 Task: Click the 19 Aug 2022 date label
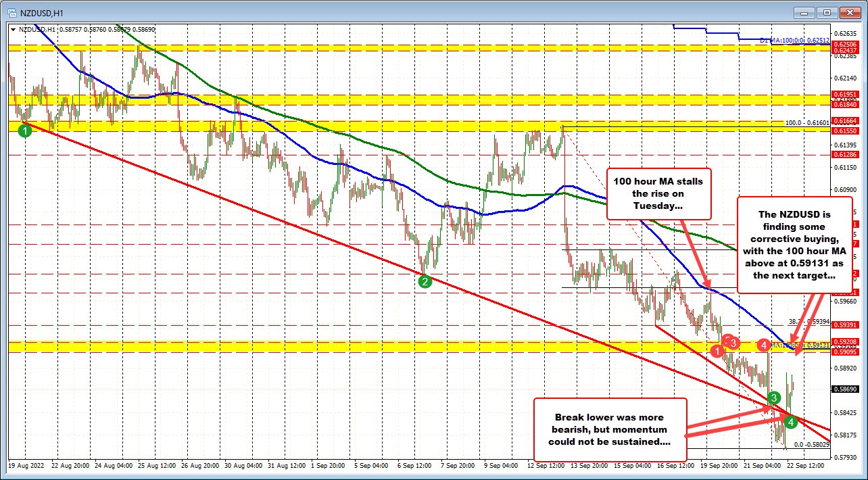pos(25,466)
